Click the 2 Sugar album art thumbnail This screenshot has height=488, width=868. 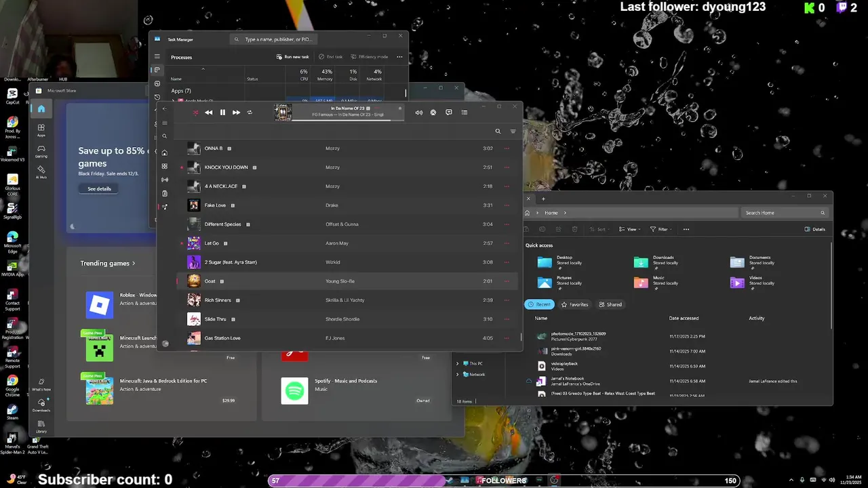(x=194, y=262)
